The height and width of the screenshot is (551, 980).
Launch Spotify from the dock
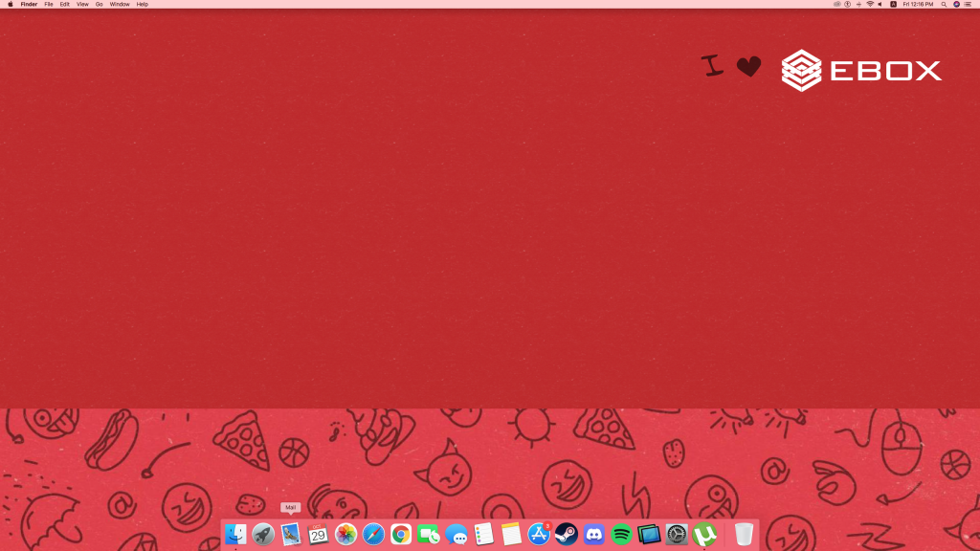point(621,534)
